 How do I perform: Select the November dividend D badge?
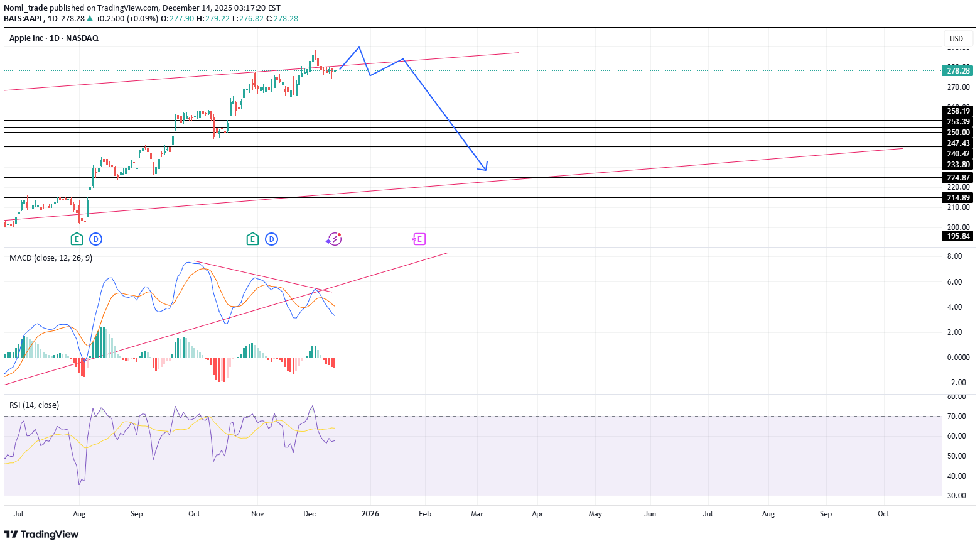(x=271, y=239)
